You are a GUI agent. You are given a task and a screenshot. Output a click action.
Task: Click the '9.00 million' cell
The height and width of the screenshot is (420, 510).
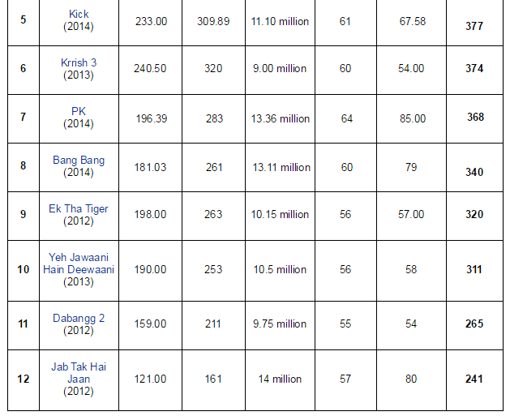pyautogui.click(x=280, y=69)
